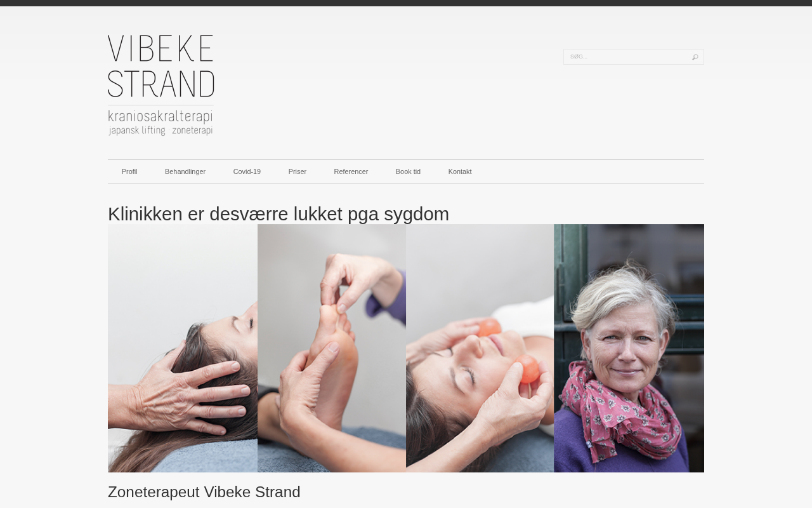Viewport: 812px width, 508px height.
Task: Click the heading Klinikken er desværre lukket
Action: (278, 214)
